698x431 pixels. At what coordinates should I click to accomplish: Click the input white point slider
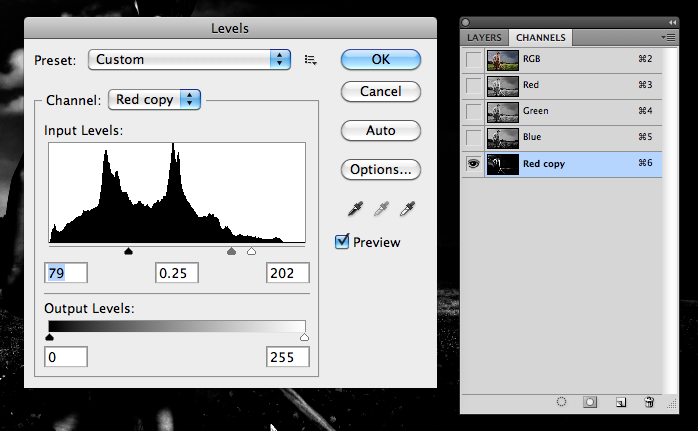click(252, 252)
